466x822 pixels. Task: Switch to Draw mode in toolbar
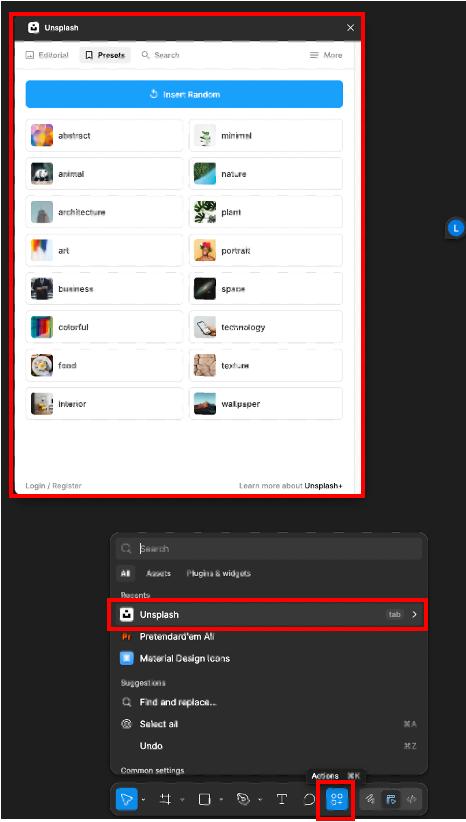pyautogui.click(x=370, y=799)
